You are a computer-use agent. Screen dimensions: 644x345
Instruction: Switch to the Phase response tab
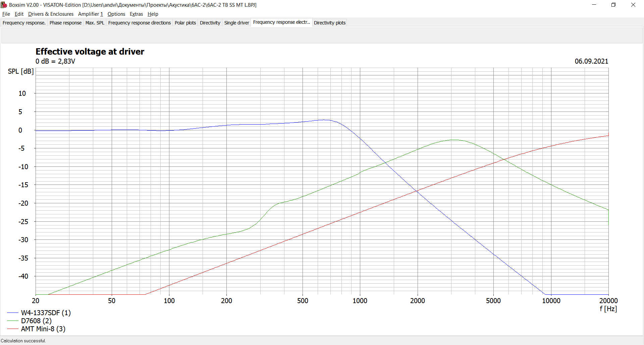[65, 23]
